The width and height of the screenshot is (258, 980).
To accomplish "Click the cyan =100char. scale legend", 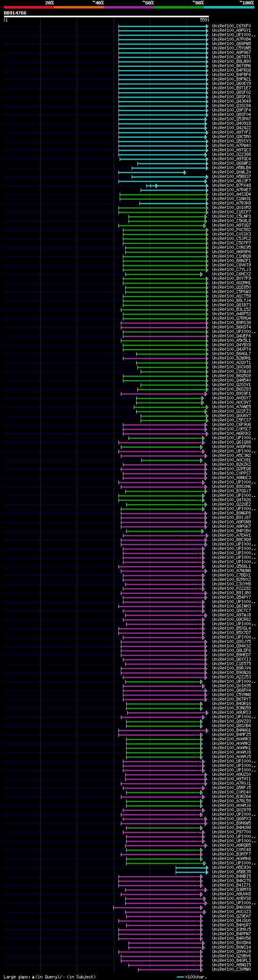I will tap(192, 977).
